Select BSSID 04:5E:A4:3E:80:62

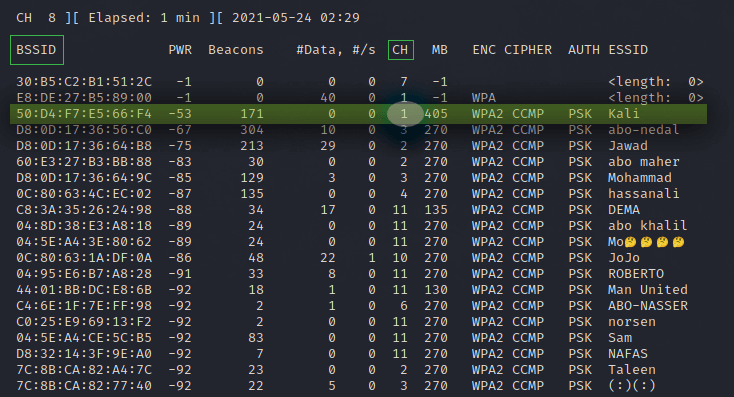[x=84, y=242]
